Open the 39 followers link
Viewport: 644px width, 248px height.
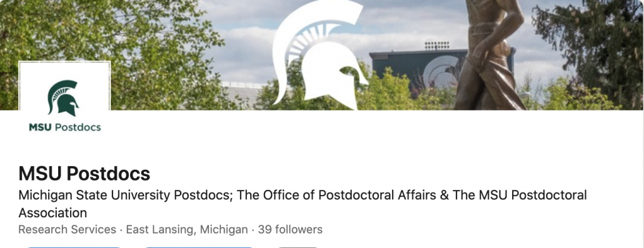click(x=290, y=229)
